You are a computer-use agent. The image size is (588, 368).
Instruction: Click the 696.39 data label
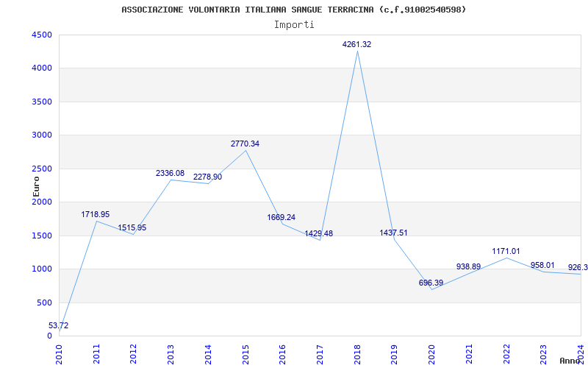(x=431, y=283)
